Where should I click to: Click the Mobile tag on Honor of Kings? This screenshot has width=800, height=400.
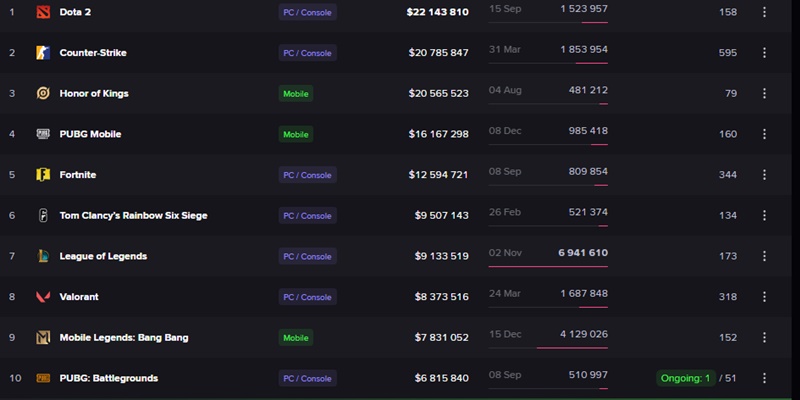[296, 93]
